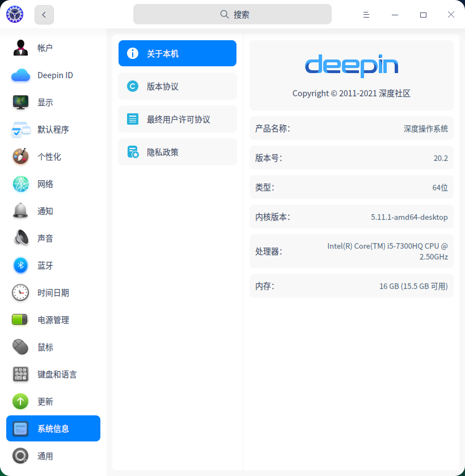Maximize the Control Center window
The image size is (465, 476).
pyautogui.click(x=423, y=15)
